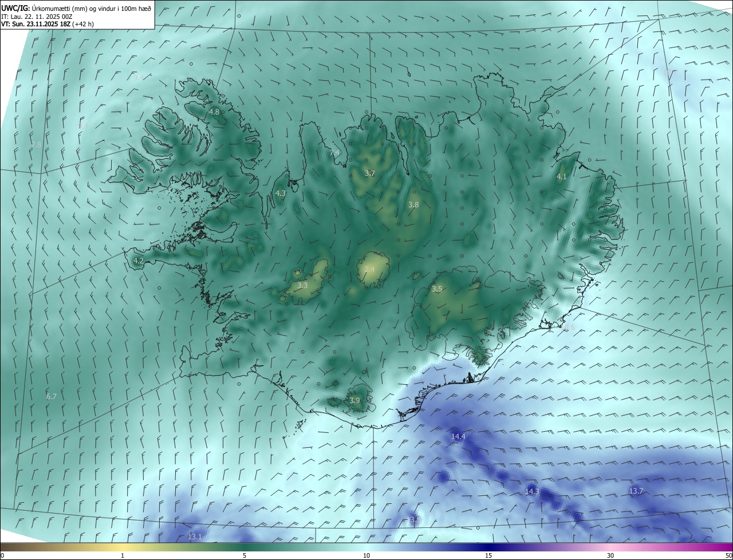The width and height of the screenshot is (733, 560).
Task: Click the 3.9 label near south coast
Action: (x=354, y=401)
